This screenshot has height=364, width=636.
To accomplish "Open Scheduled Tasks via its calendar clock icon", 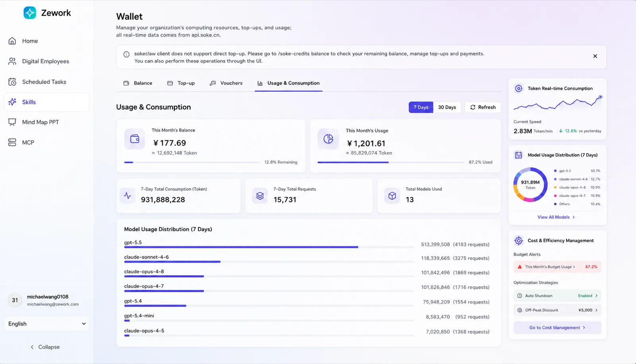I will (x=12, y=82).
